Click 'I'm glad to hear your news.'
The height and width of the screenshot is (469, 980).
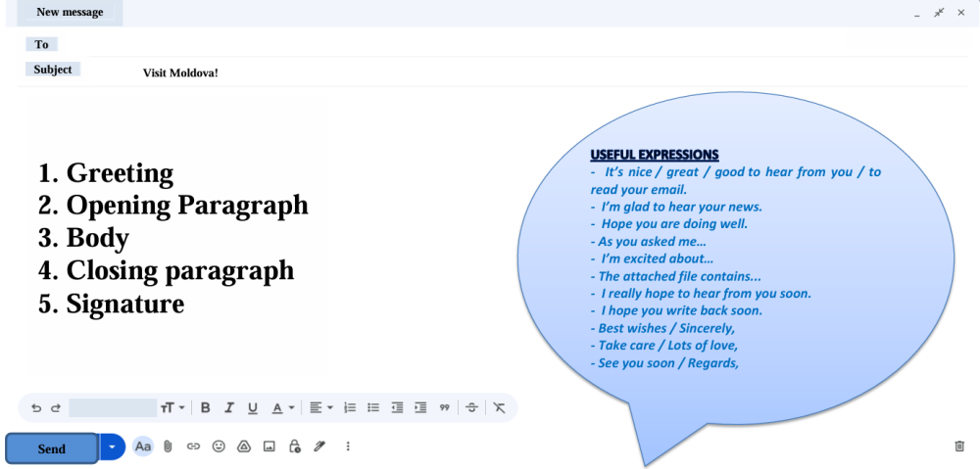pyautogui.click(x=681, y=207)
